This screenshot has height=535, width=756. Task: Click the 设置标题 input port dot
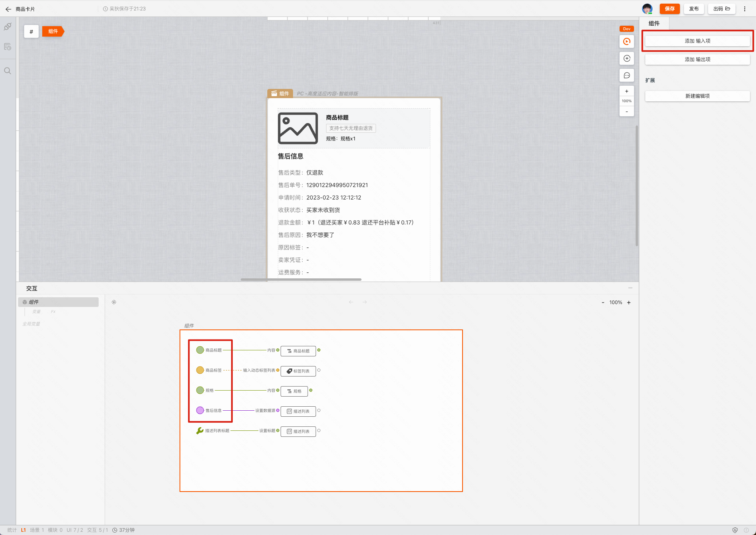pos(278,430)
